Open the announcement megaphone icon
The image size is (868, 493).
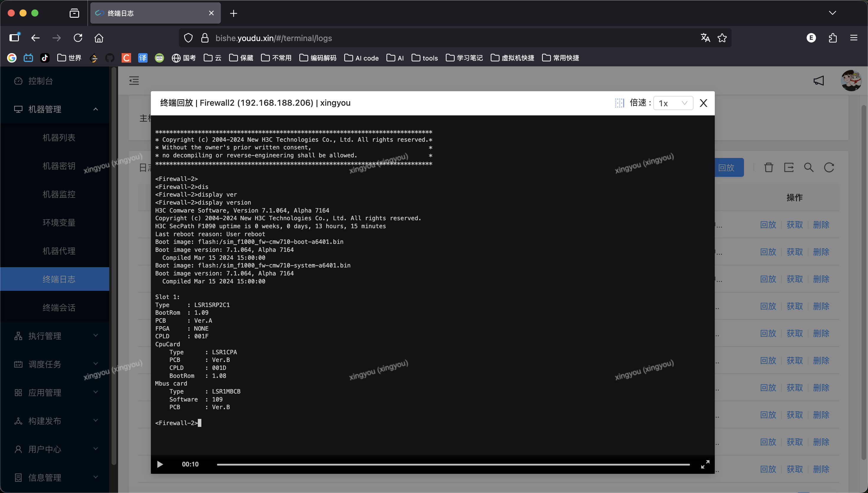pyautogui.click(x=818, y=81)
